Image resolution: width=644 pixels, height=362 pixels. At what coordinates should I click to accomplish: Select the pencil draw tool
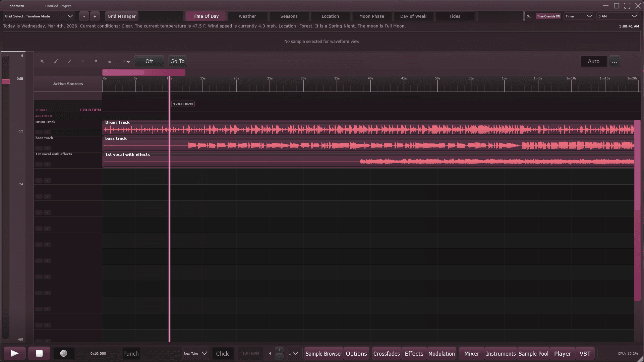56,61
